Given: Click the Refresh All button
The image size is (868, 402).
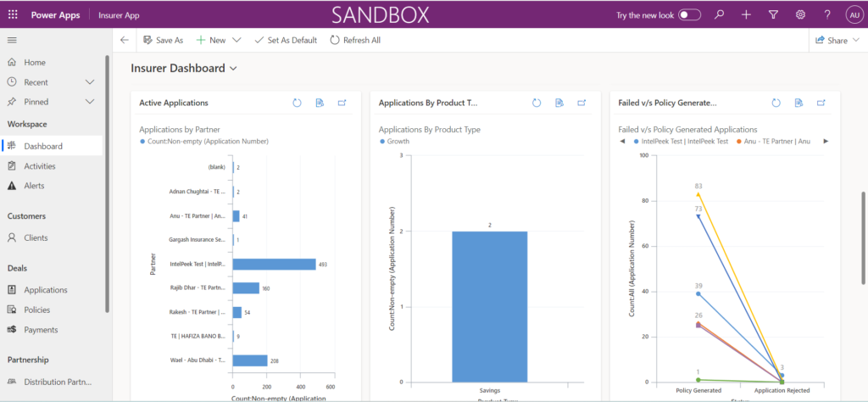Looking at the screenshot, I should (354, 40).
